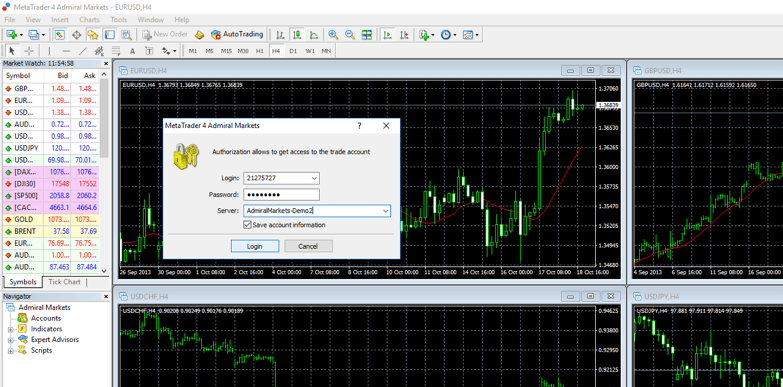
Task: Click the zoom out magnifier icon
Action: click(x=350, y=34)
